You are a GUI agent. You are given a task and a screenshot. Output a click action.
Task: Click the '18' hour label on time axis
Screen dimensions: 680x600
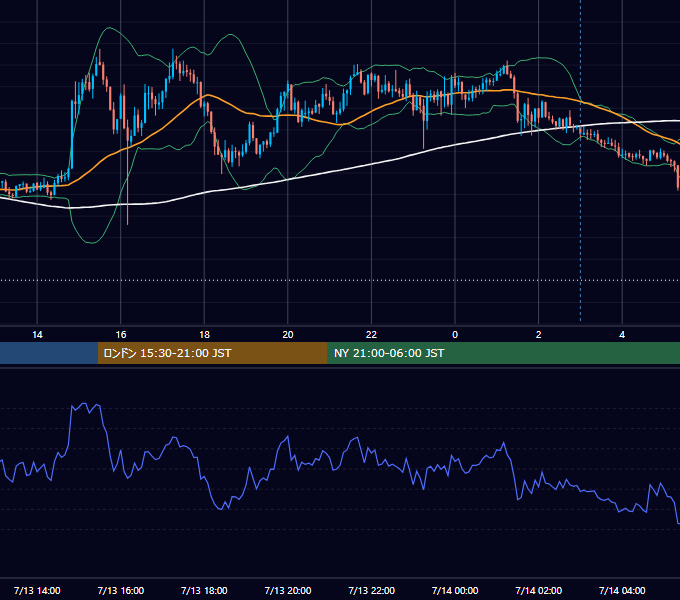[204, 335]
